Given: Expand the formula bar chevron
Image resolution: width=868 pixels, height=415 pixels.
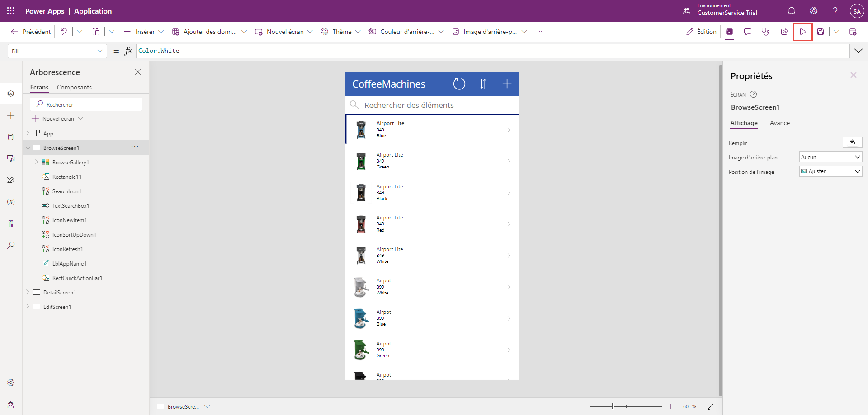Looking at the screenshot, I should 858,51.
